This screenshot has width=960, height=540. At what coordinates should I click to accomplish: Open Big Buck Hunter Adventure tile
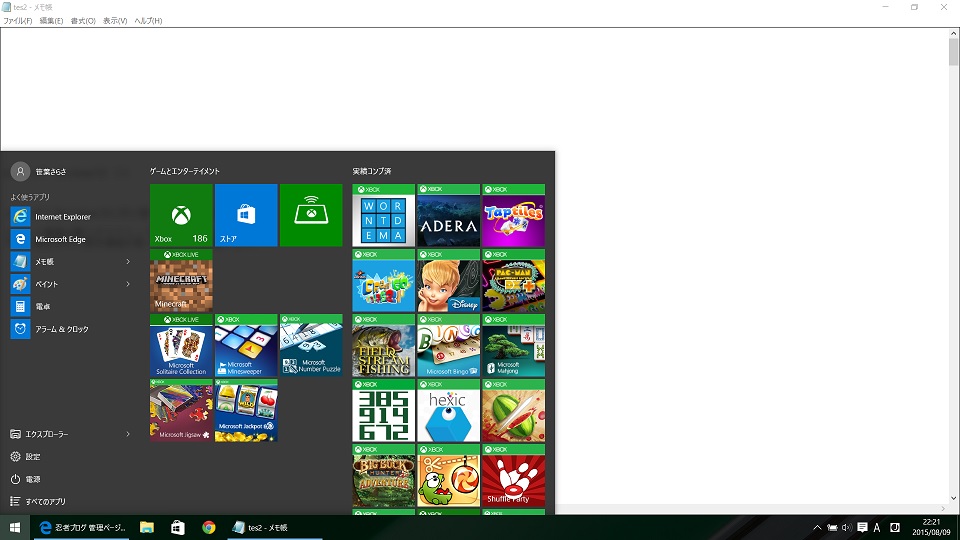click(384, 475)
